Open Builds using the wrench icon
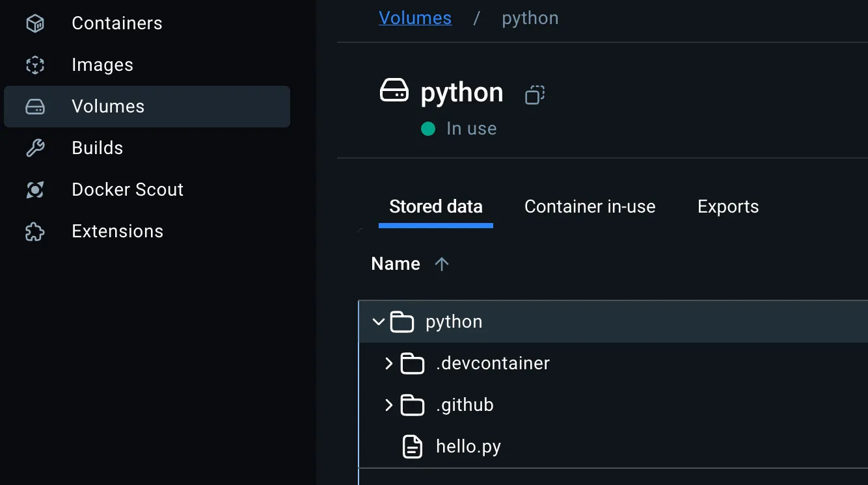The image size is (868, 485). tap(34, 148)
